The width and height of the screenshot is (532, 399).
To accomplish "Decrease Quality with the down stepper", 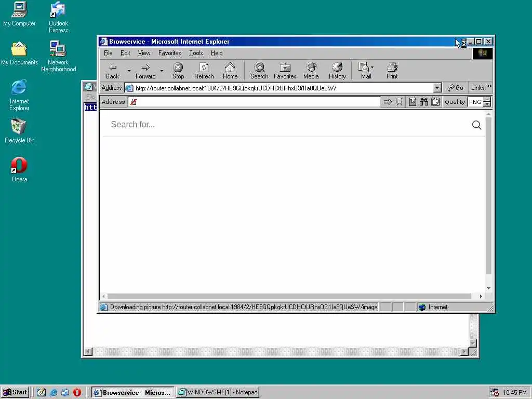I will tap(487, 104).
